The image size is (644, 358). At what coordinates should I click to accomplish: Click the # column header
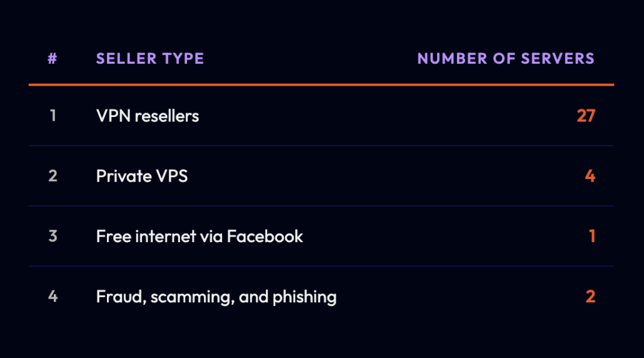point(52,58)
